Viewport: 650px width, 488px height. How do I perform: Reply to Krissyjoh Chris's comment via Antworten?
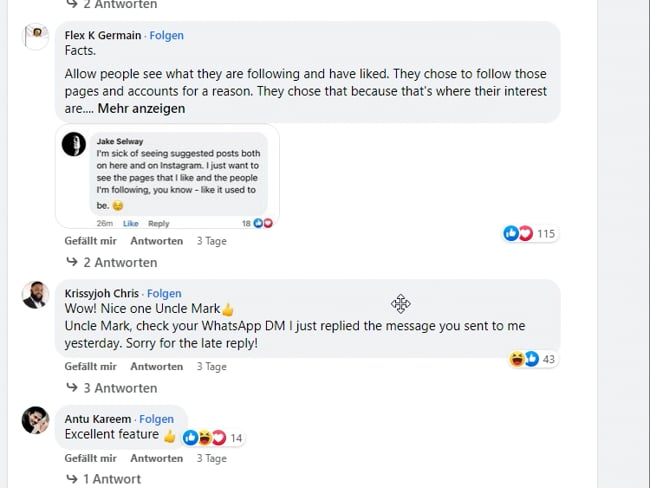pyautogui.click(x=156, y=367)
